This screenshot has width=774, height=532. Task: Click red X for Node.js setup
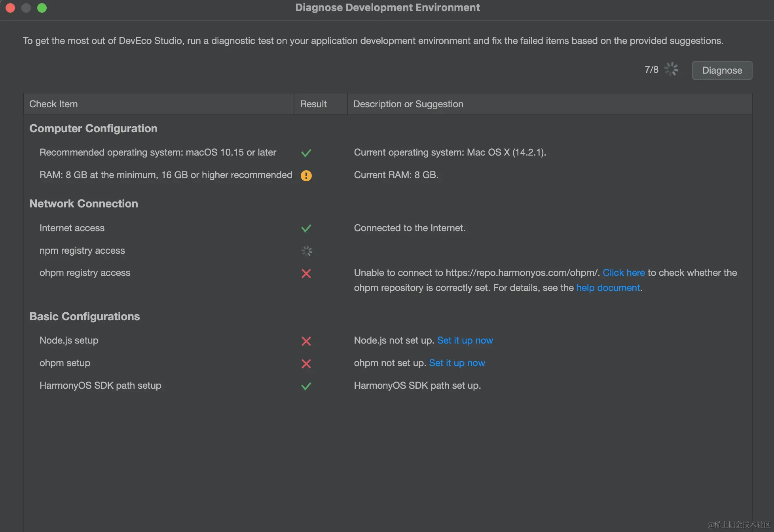coord(306,341)
